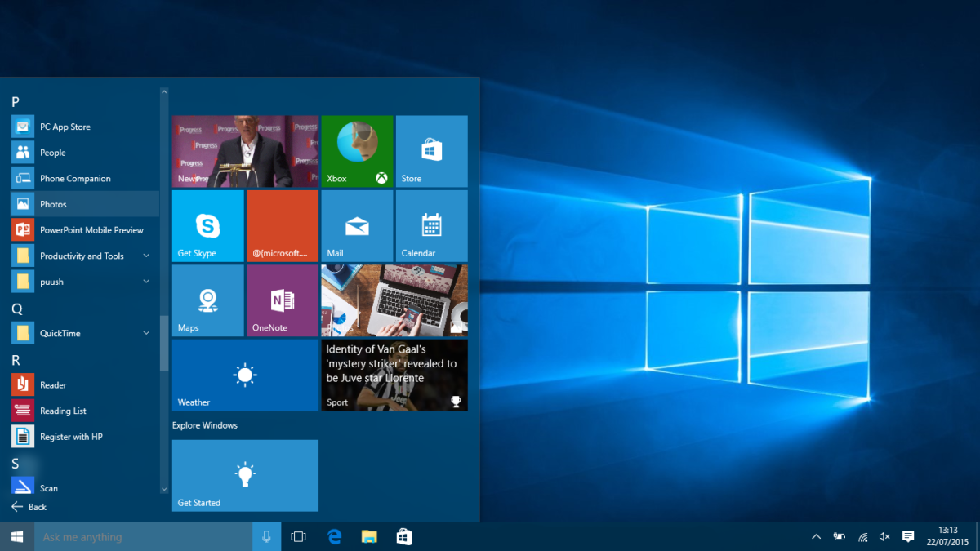The width and height of the screenshot is (980, 551).
Task: Click the P section letter header
Action: (x=14, y=101)
